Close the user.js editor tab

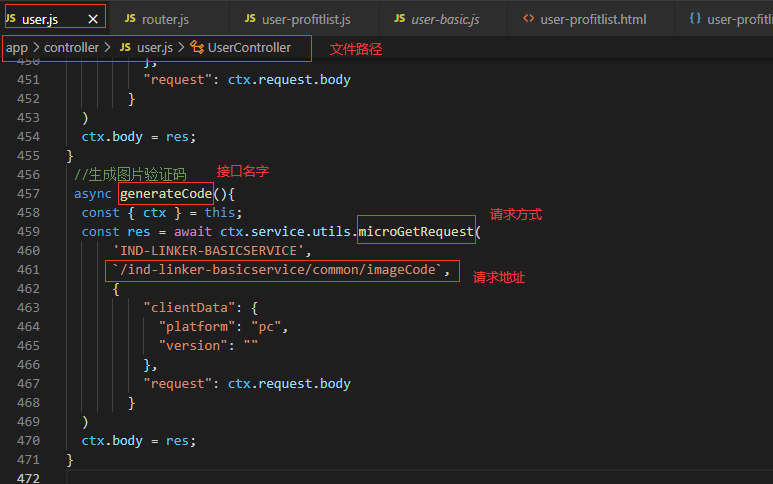(93, 19)
